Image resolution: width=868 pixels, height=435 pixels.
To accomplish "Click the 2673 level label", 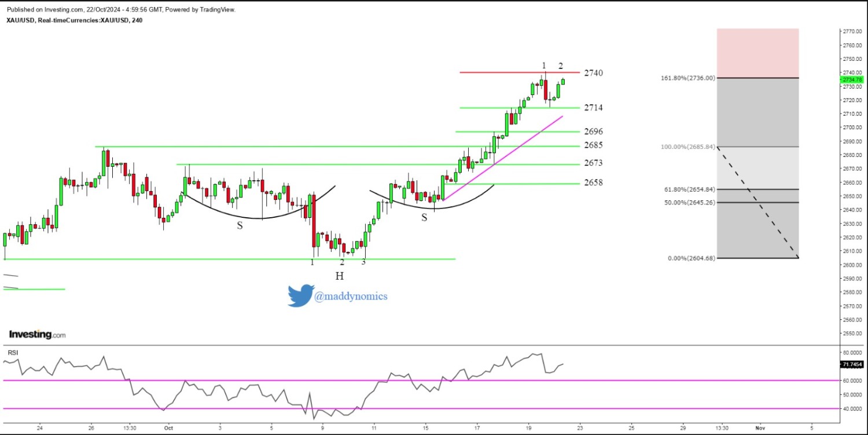I will pyautogui.click(x=593, y=163).
